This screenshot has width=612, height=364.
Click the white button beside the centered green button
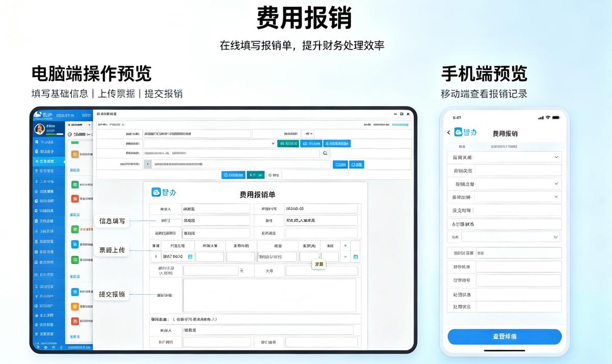click(274, 175)
